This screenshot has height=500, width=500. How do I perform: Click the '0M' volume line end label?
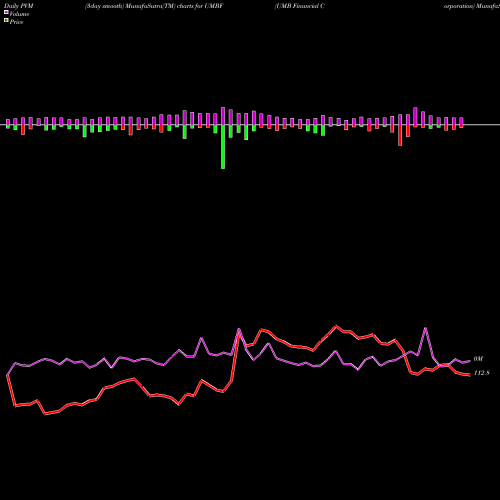(478, 359)
